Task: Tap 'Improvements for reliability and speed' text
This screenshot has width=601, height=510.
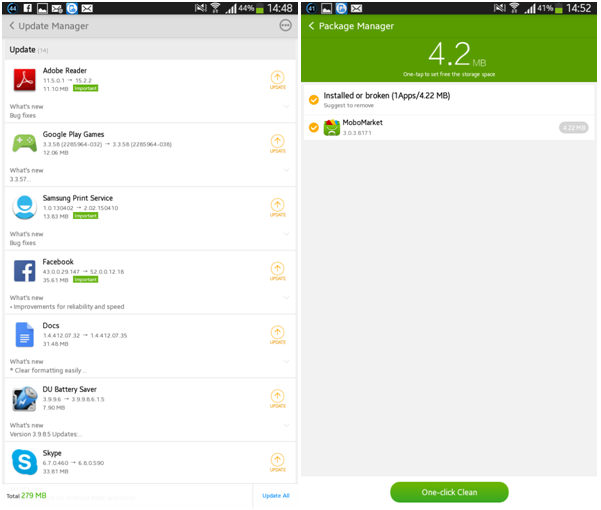Action: coord(69,307)
